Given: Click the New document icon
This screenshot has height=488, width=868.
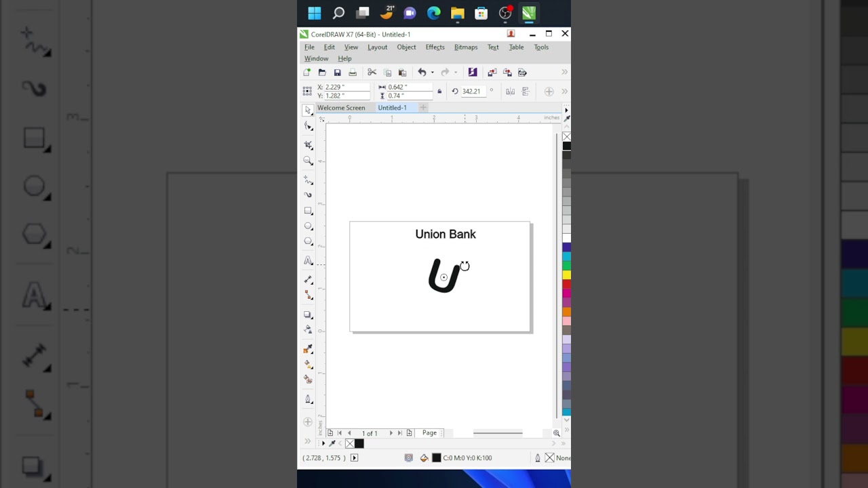Looking at the screenshot, I should pyautogui.click(x=307, y=73).
